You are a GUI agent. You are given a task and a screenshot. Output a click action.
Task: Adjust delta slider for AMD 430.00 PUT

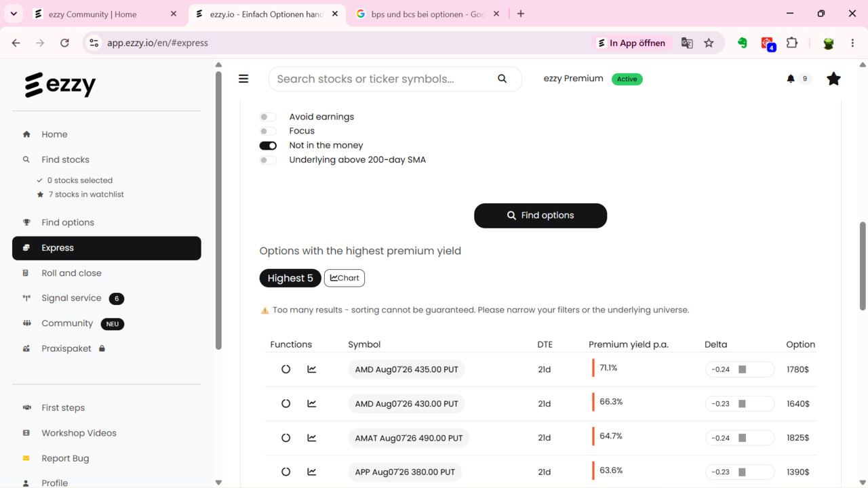point(740,403)
